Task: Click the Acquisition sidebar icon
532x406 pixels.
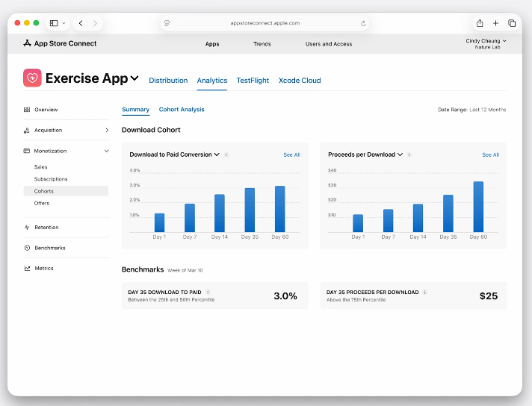Action: pos(27,131)
